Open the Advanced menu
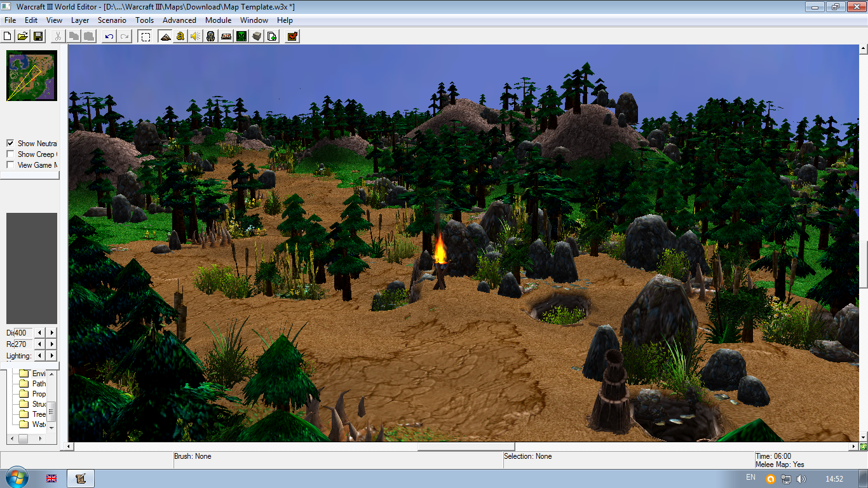The width and height of the screenshot is (868, 488). [179, 20]
